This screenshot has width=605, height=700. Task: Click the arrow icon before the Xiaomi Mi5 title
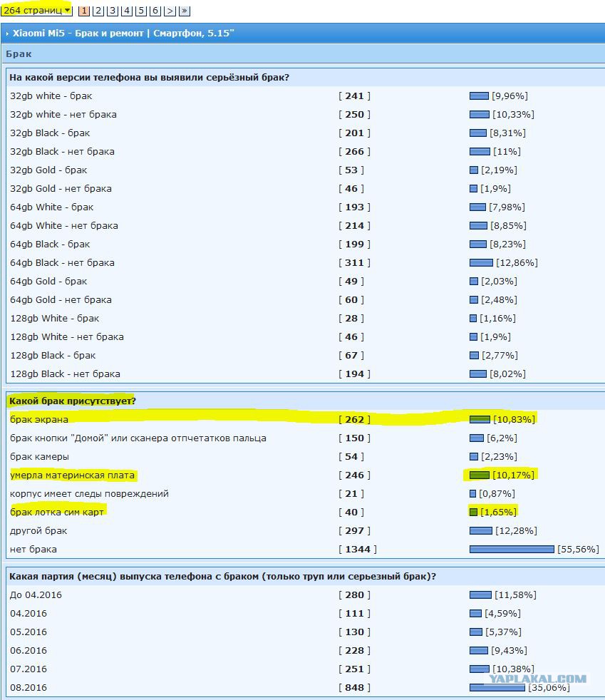click(7, 34)
